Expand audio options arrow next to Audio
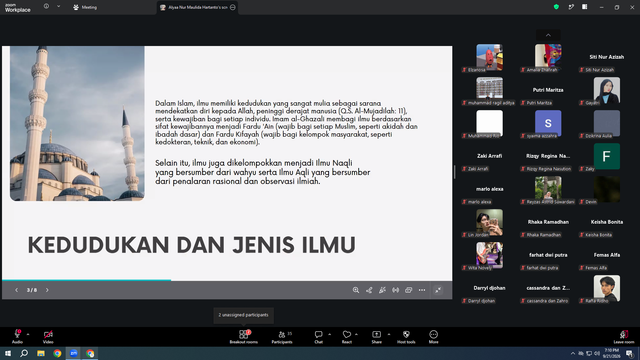Screen dimensions: 640x360 pyautogui.click(x=28, y=334)
